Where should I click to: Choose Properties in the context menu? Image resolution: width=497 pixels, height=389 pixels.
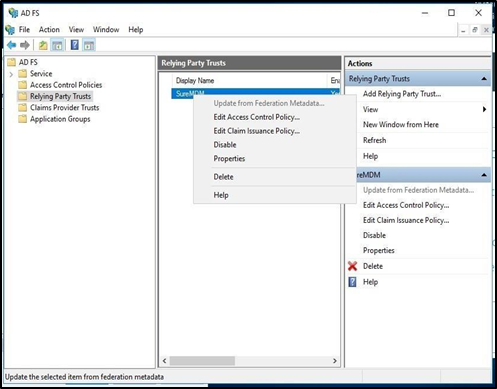click(x=229, y=159)
